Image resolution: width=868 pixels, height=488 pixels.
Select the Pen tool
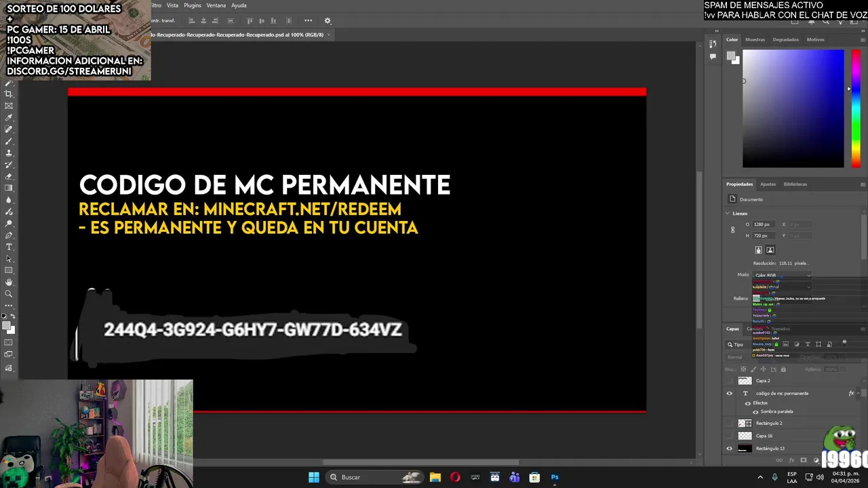(x=9, y=235)
